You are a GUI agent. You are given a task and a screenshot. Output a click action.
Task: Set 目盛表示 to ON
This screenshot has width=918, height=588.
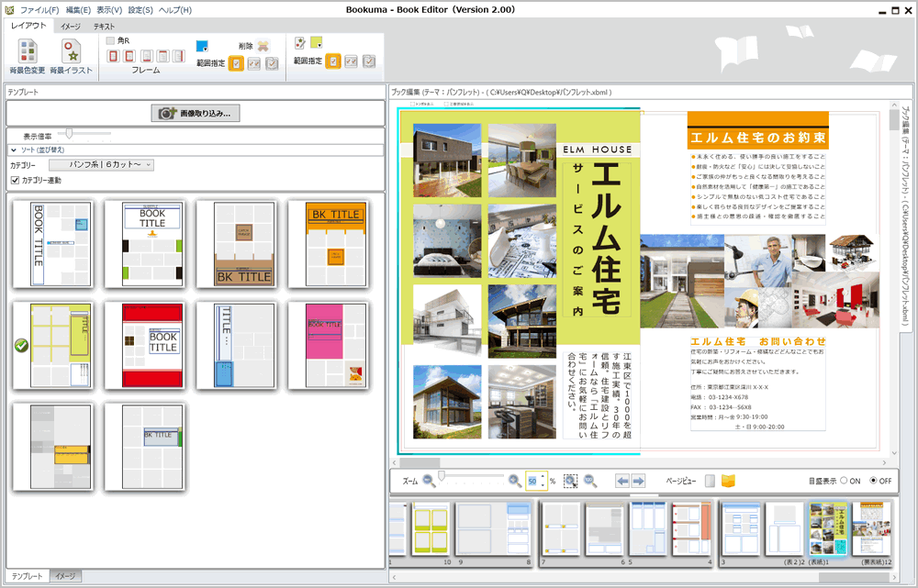pyautogui.click(x=843, y=480)
